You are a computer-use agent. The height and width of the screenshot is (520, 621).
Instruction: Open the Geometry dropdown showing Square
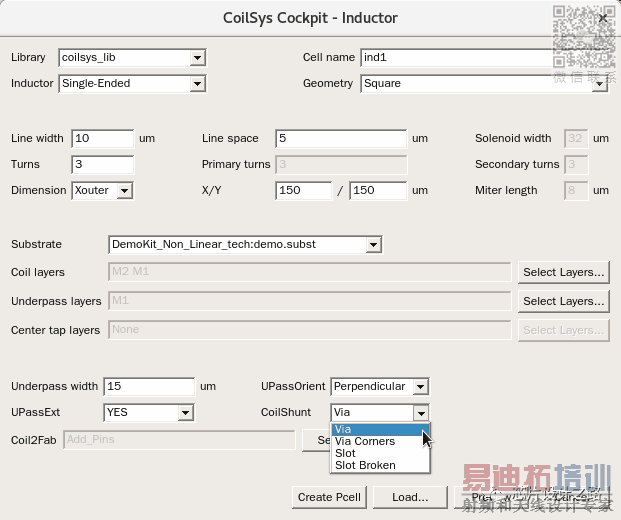point(484,84)
